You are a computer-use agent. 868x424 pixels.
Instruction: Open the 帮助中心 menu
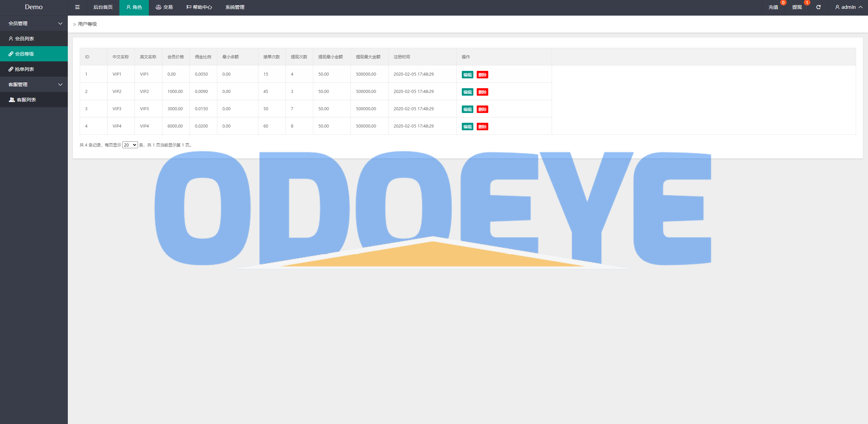coord(199,7)
